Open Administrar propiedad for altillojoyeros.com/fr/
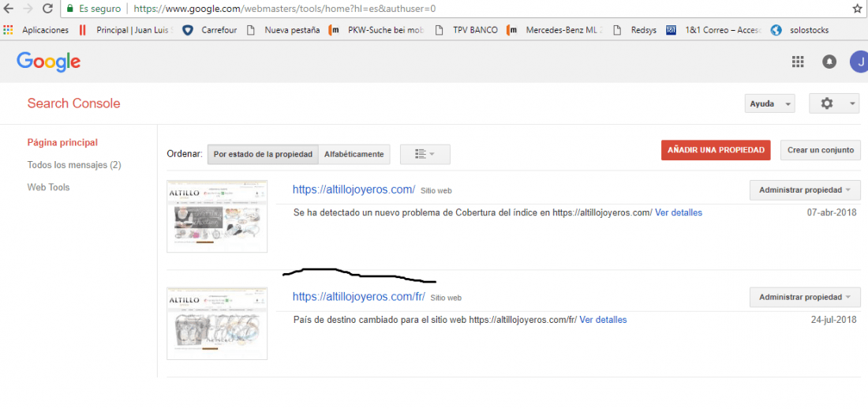This screenshot has height=409, width=868. (805, 297)
